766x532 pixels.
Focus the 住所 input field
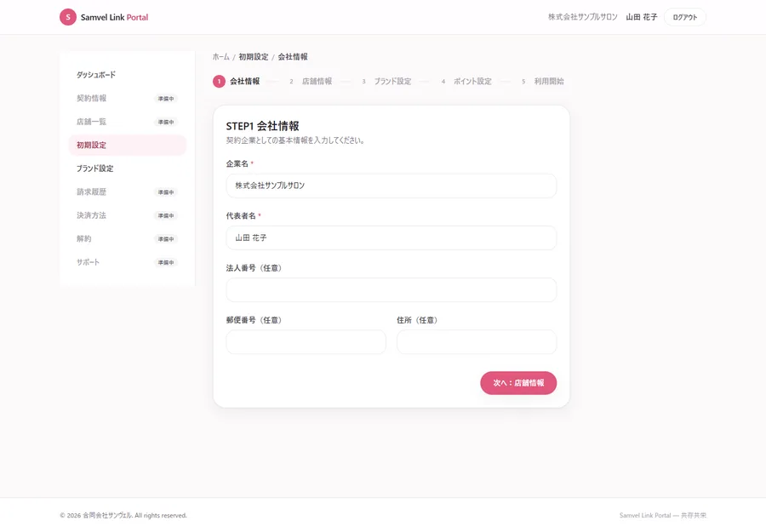tap(477, 342)
